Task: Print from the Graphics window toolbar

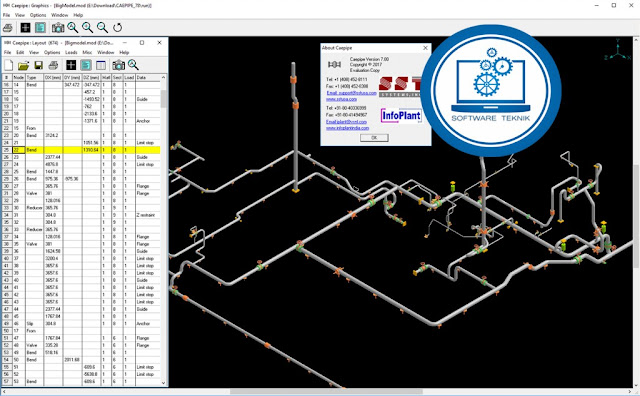Action: coord(8,28)
